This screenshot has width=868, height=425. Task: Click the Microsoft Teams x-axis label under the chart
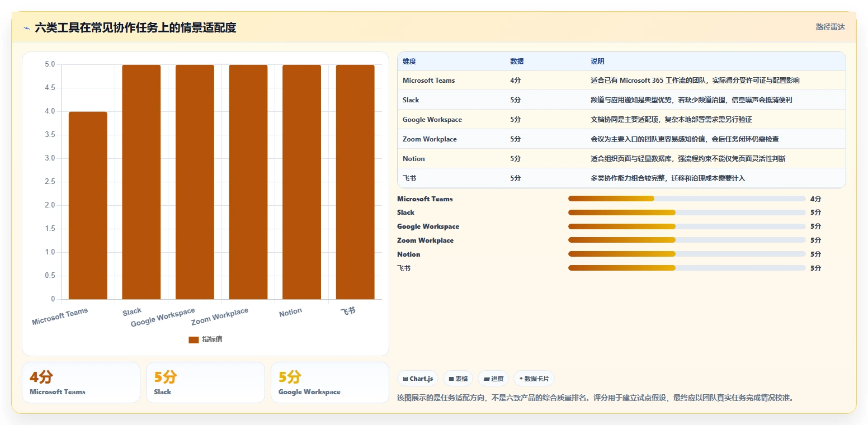[60, 317]
